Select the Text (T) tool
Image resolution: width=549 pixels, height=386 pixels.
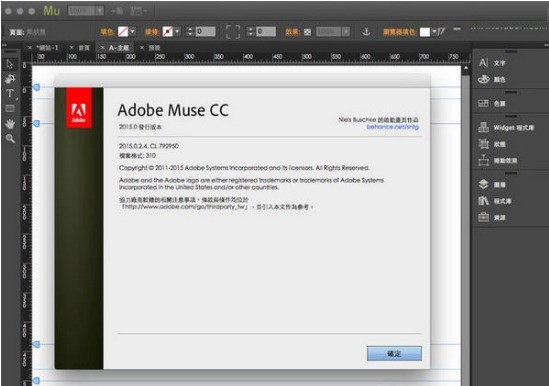(x=10, y=94)
